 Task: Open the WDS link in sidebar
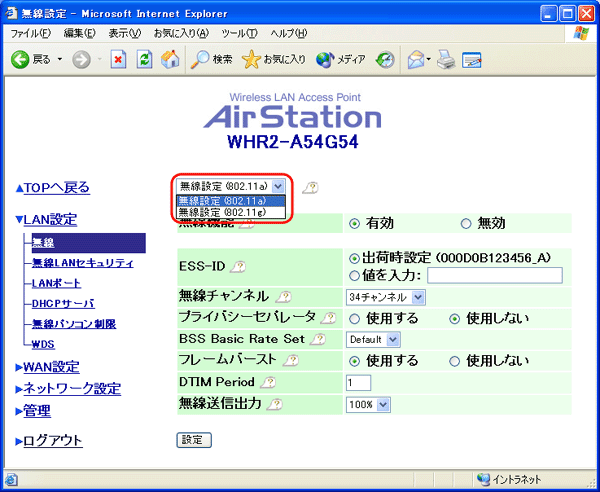tap(43, 344)
